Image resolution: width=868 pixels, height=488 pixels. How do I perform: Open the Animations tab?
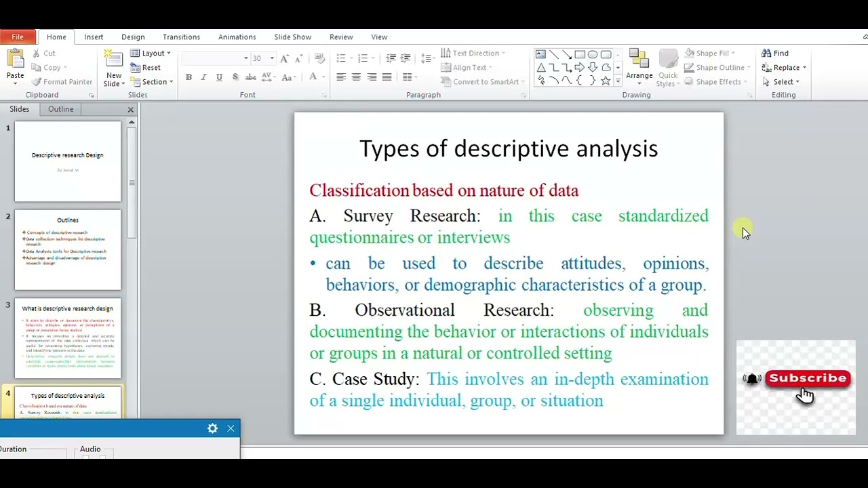(237, 37)
